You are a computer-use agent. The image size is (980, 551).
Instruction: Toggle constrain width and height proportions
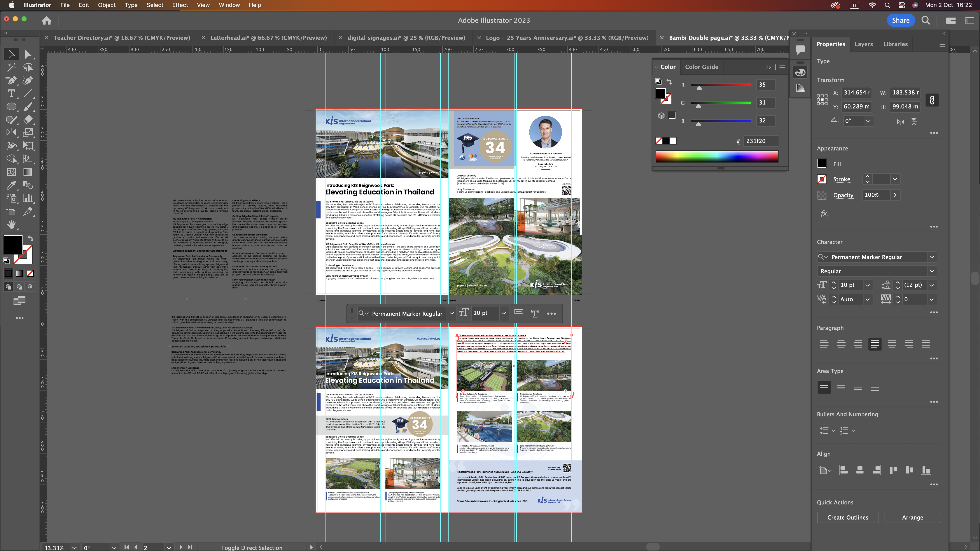coord(932,100)
